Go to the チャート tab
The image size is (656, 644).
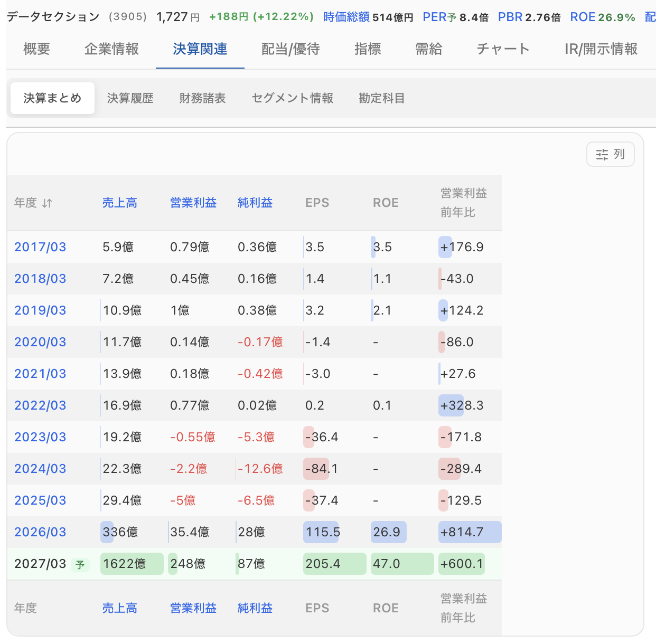[x=503, y=49]
